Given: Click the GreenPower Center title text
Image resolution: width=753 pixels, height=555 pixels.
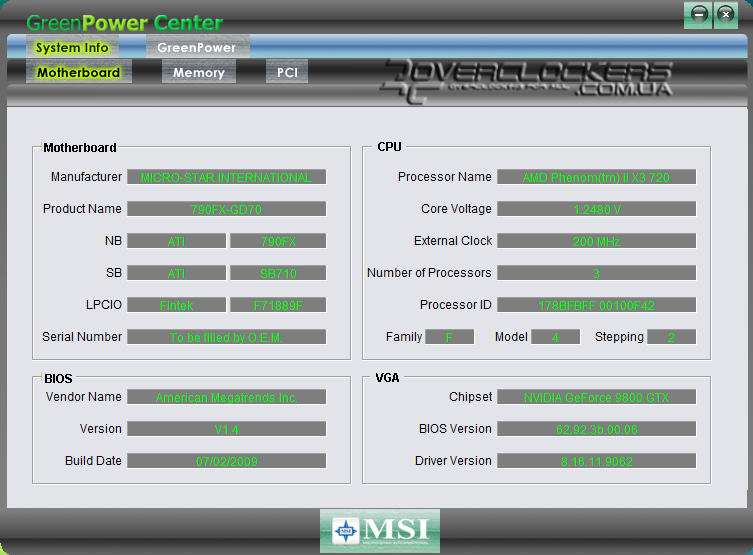Looking at the screenshot, I should coord(125,23).
